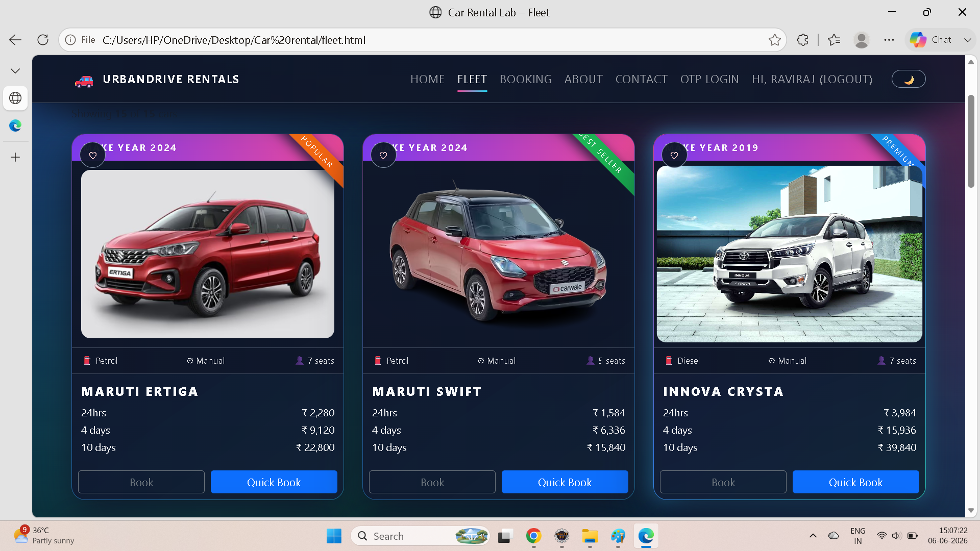Open the OTP LOGIN nav link
Viewport: 980px width, 551px height.
[709, 79]
